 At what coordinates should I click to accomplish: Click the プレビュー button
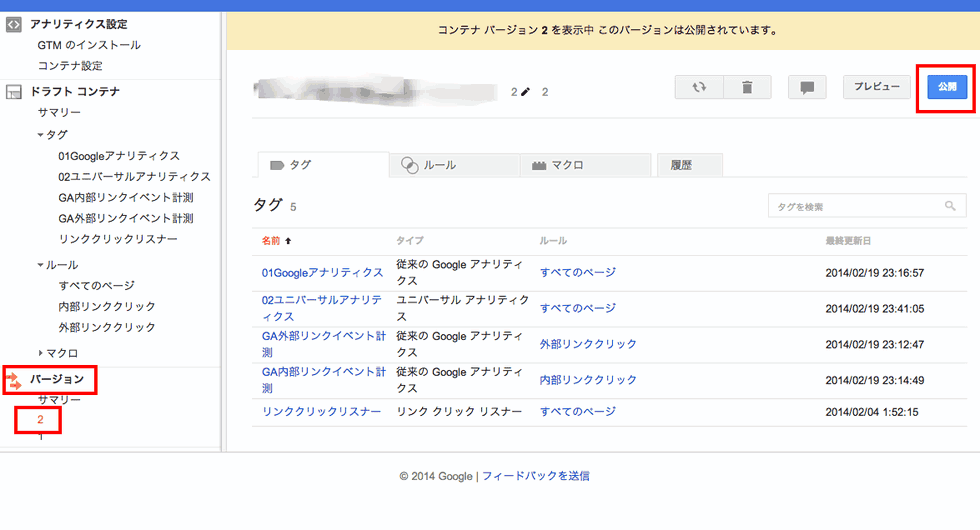pos(876,87)
